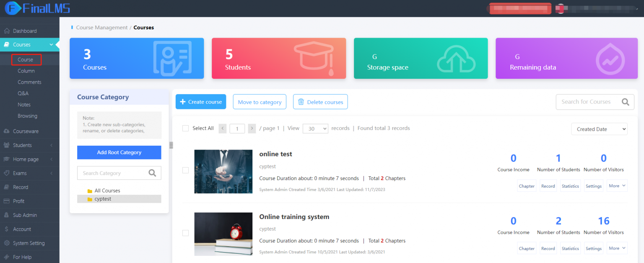
Task: Check the checkbox next to online test
Action: 185,170
